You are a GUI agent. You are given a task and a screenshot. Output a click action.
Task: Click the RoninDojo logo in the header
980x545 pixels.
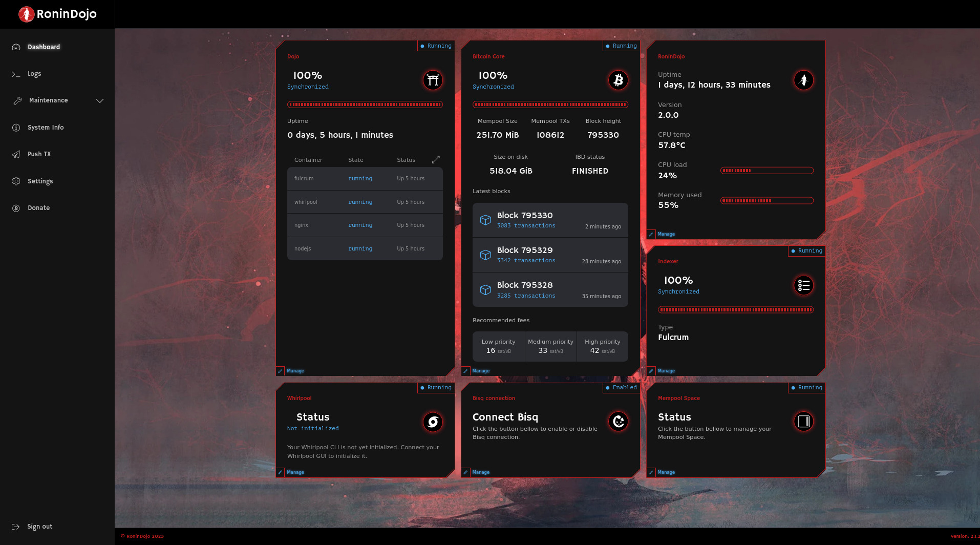point(57,14)
